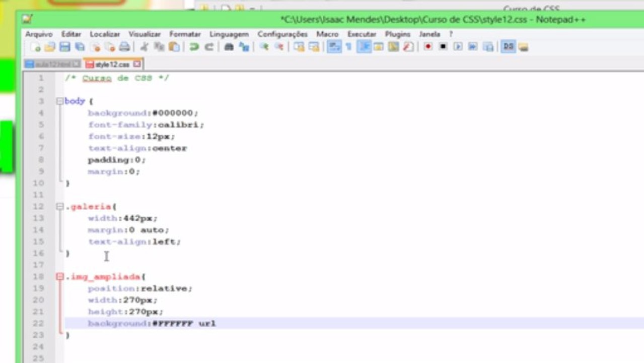
Task: Open the Function List icon
Action: 408,47
